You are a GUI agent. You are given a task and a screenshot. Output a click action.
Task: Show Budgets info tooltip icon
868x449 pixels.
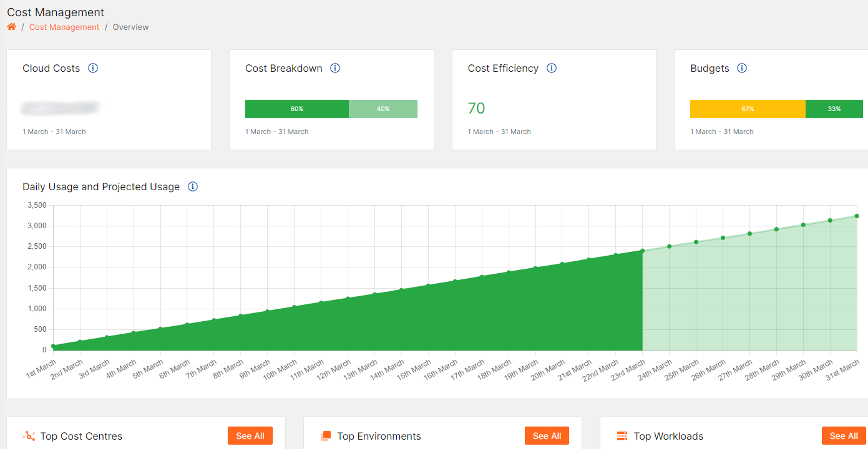pos(742,68)
